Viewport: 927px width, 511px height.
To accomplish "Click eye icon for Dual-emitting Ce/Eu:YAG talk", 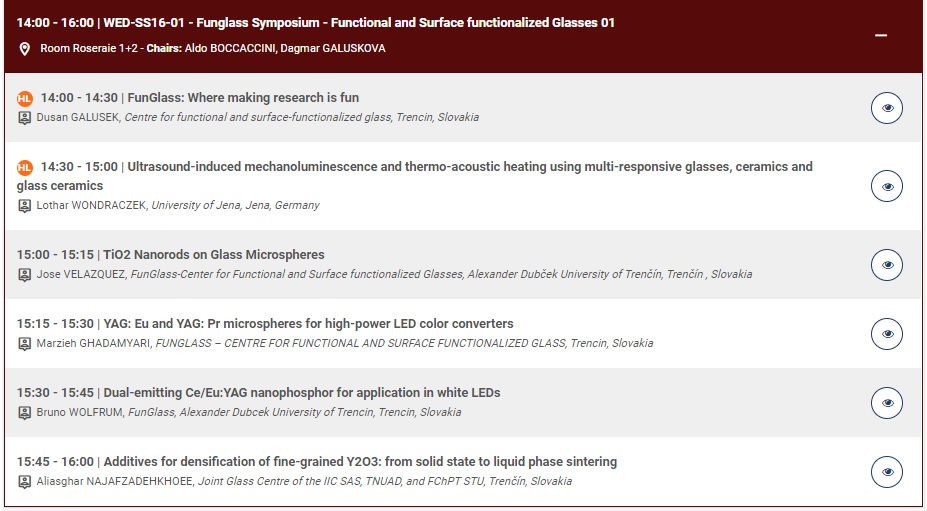I will tap(887, 403).
